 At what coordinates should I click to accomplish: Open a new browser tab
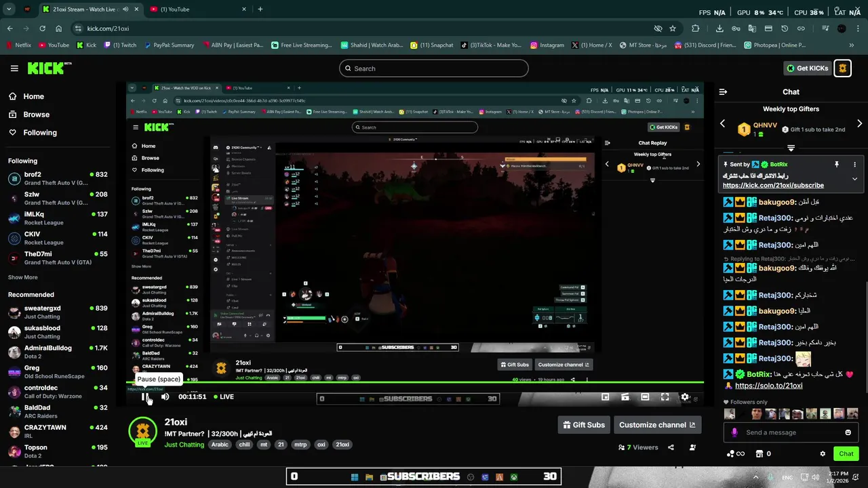(260, 9)
